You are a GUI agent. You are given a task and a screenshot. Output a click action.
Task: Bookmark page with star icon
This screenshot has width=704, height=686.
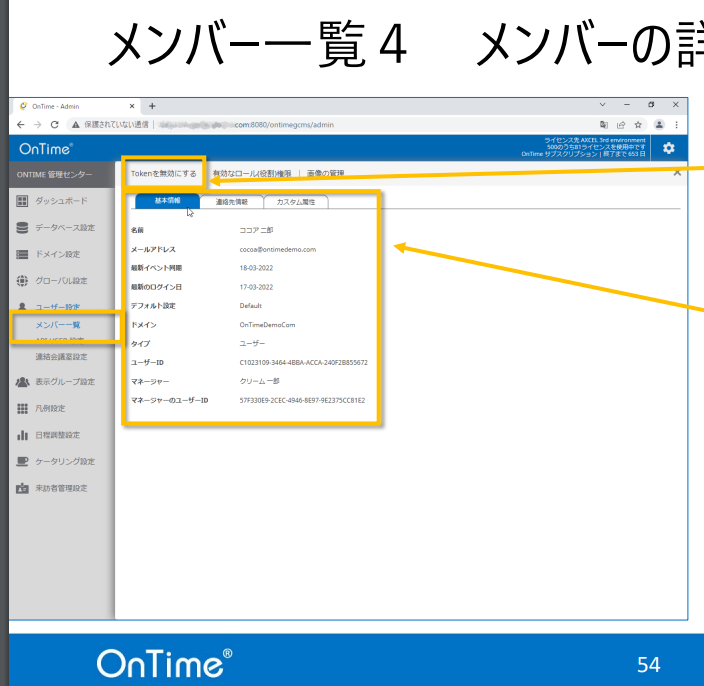pos(638,124)
